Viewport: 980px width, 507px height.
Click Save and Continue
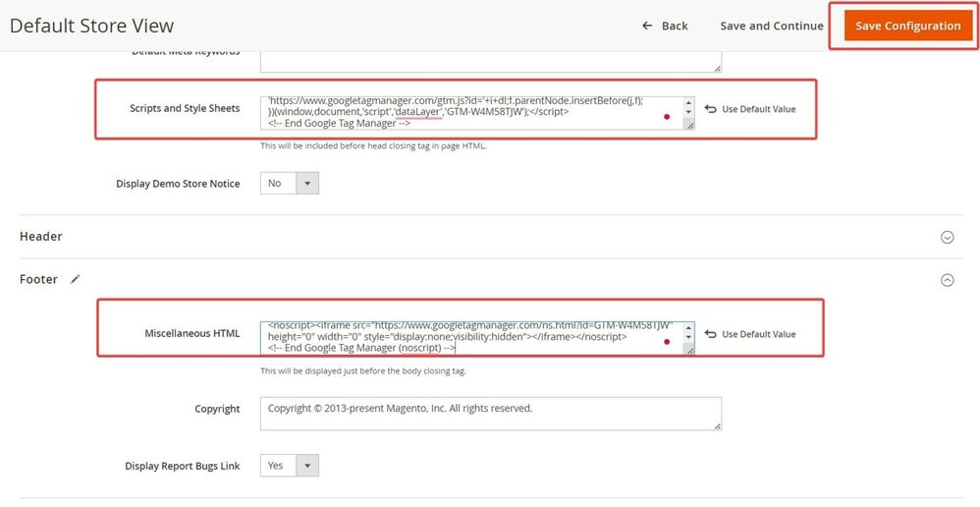(771, 26)
